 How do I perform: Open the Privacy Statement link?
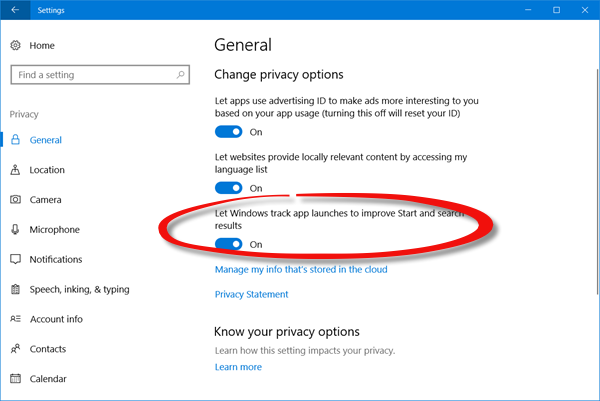(251, 294)
